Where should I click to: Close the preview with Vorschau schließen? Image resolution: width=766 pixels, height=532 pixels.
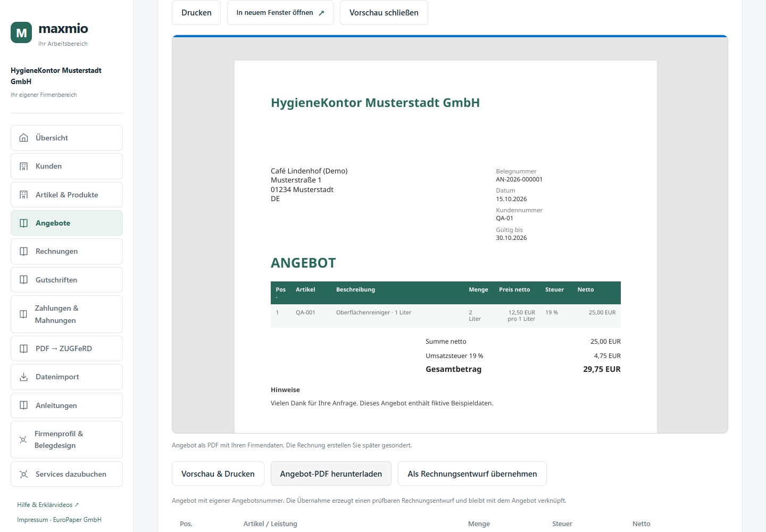click(x=384, y=13)
